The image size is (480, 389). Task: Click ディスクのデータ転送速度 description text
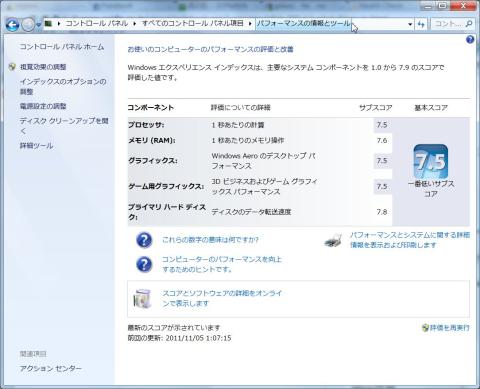pos(251,212)
